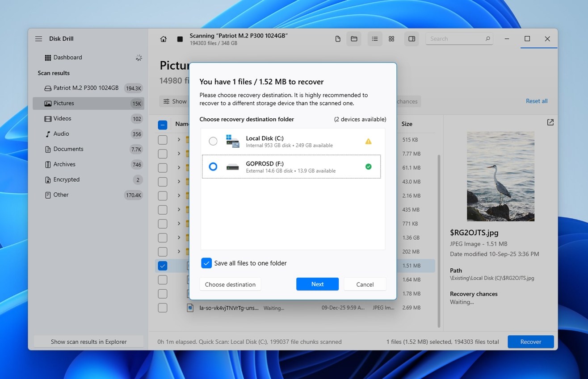The width and height of the screenshot is (588, 379).
Task: Click the file list vertical scrollbar
Action: point(439,241)
